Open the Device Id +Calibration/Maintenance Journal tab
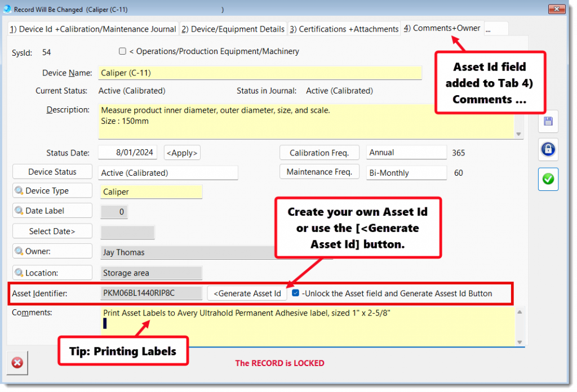 click(x=93, y=29)
